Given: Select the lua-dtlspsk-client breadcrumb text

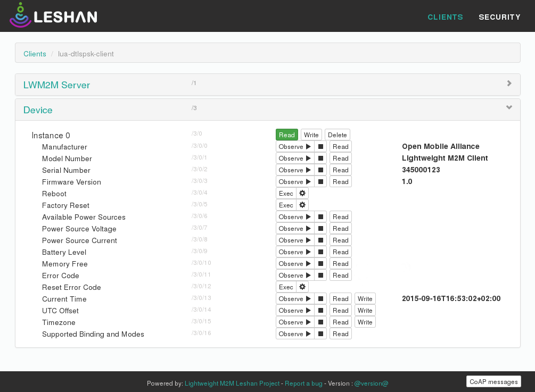Looking at the screenshot, I should pos(86,54).
